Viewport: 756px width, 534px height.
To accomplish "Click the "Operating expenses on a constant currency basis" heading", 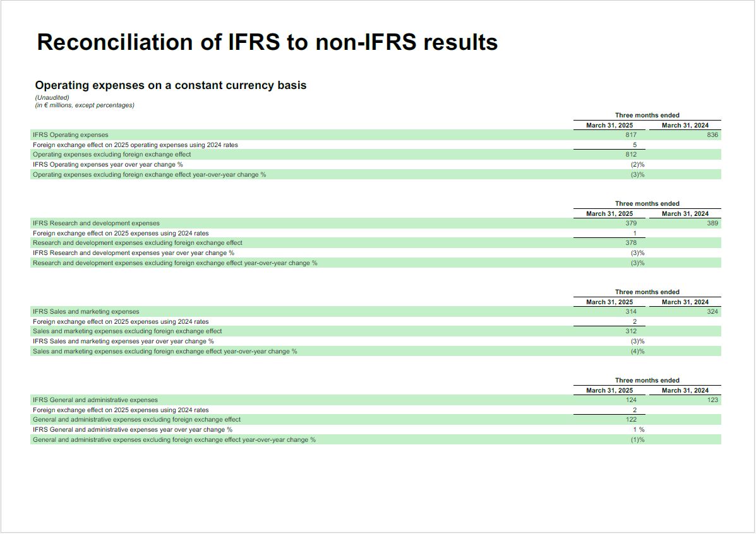I will point(171,85).
